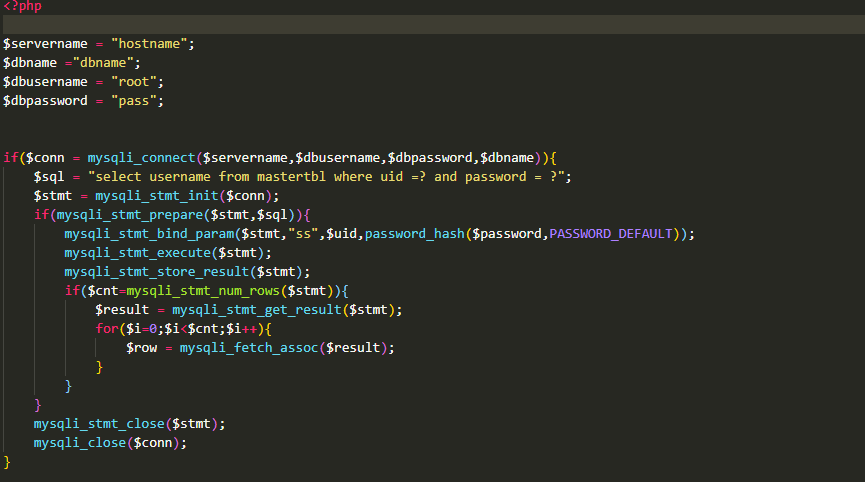Image resolution: width=865 pixels, height=482 pixels.
Task: Click the mysqli_fetch_assoc function name
Action: tap(249, 348)
